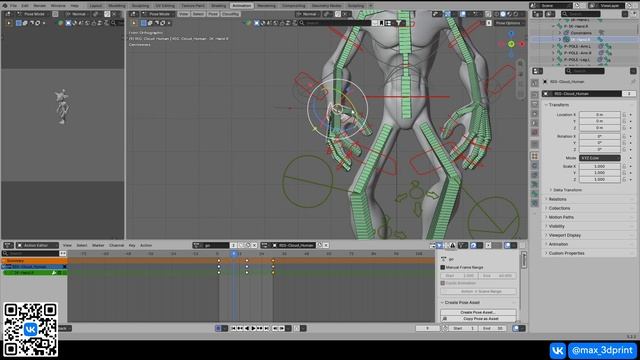The width and height of the screenshot is (640, 360).
Task: Open the Object properties tab
Action: 535,156
